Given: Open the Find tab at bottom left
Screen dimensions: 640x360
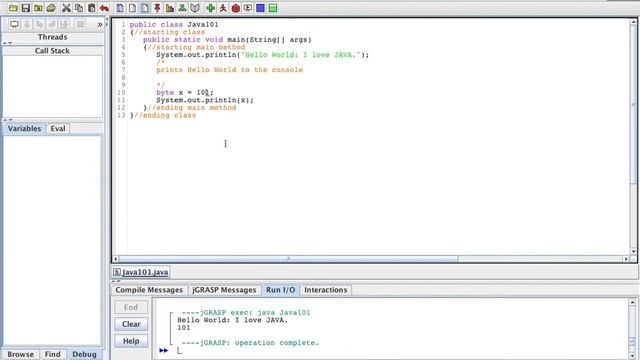Looking at the screenshot, I should 52,354.
